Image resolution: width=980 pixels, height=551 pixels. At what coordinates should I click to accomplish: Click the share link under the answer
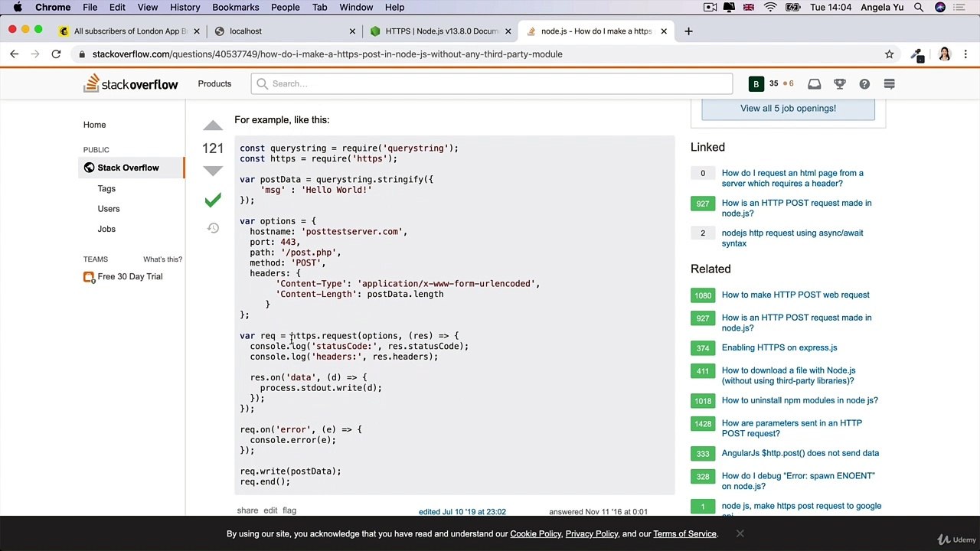(x=247, y=510)
